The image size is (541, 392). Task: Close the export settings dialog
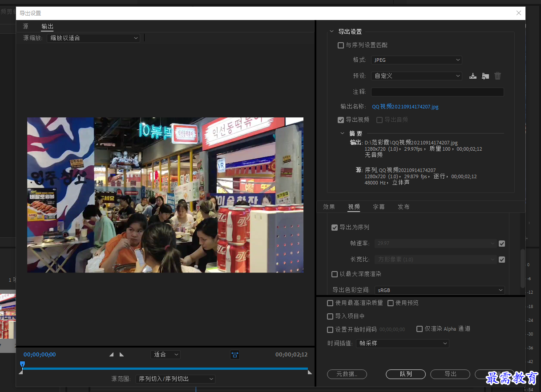point(519,13)
